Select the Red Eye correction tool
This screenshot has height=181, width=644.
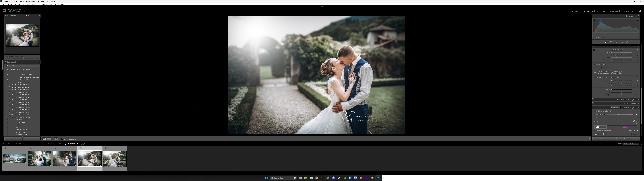[x=622, y=42]
